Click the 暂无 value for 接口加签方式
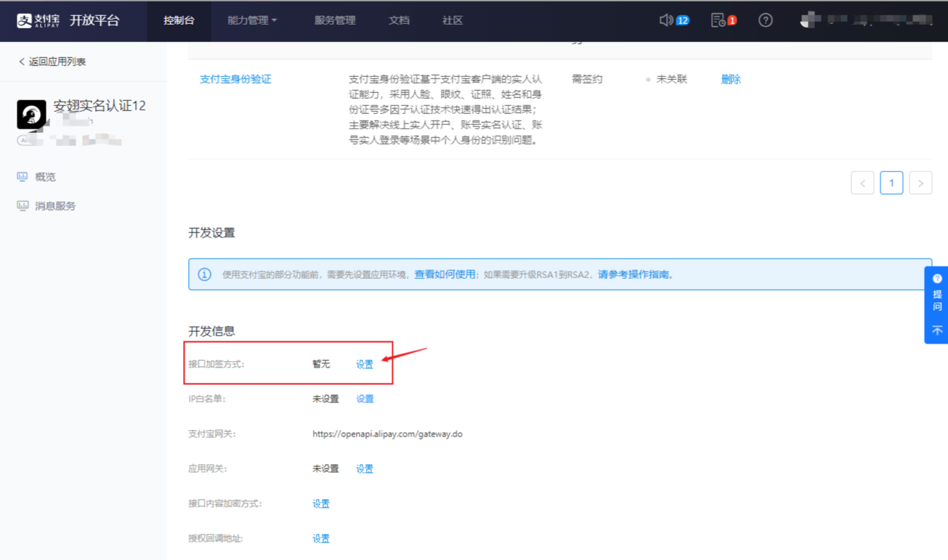The image size is (948, 560). click(321, 364)
